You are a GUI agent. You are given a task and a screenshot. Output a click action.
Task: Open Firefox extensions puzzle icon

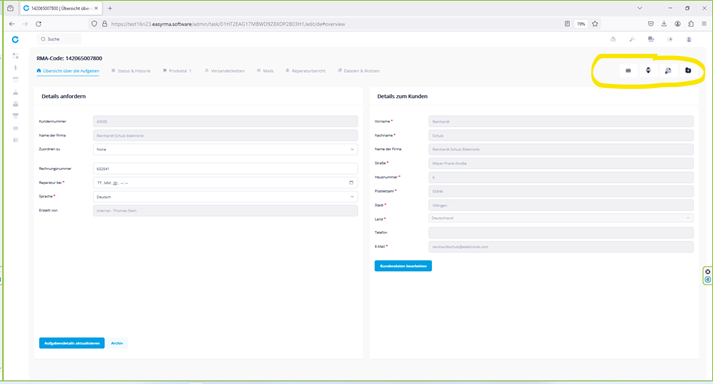691,24
